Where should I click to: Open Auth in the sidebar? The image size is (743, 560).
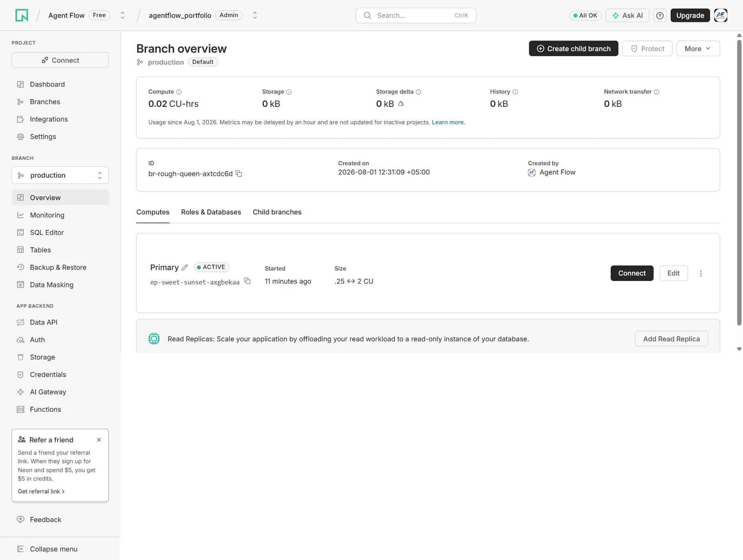click(60, 340)
